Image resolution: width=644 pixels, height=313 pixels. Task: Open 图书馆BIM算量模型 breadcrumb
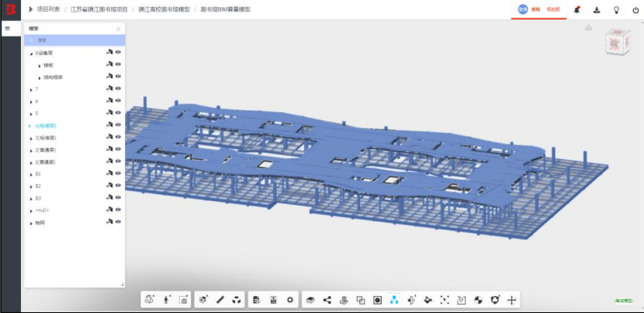pyautogui.click(x=225, y=9)
